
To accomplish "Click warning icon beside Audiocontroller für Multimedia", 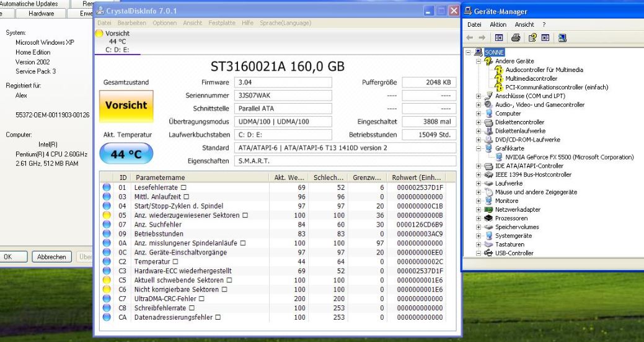I will pos(498,70).
